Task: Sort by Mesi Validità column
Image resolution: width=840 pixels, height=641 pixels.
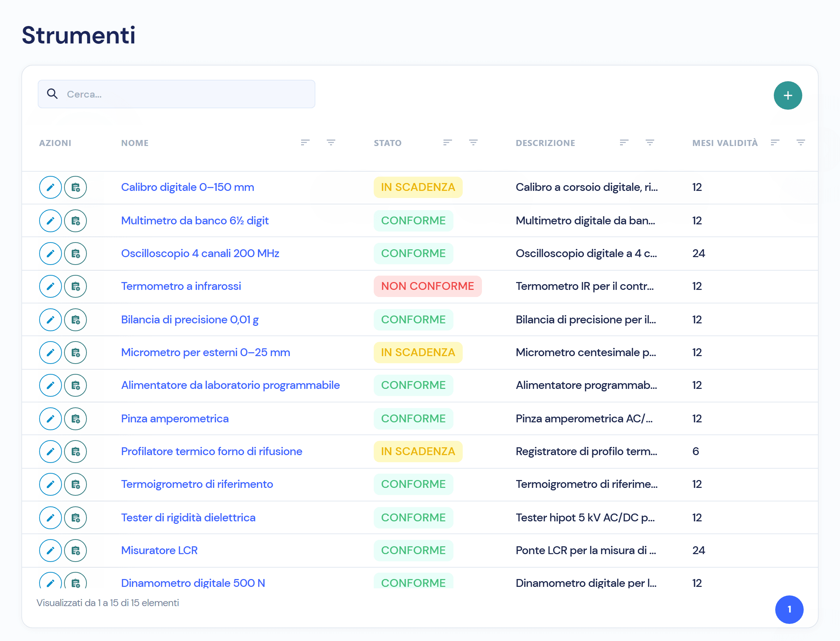Action: [775, 143]
